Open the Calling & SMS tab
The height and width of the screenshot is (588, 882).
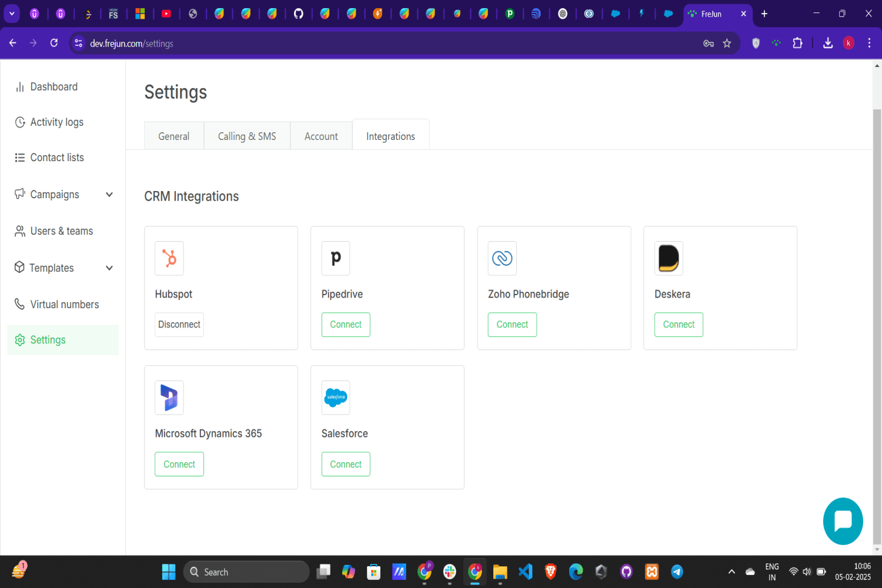pyautogui.click(x=247, y=136)
